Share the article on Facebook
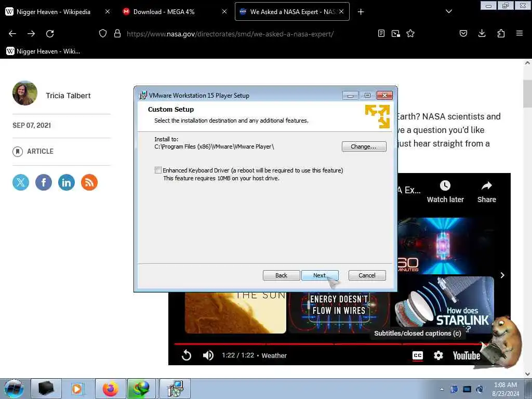 [x=44, y=182]
